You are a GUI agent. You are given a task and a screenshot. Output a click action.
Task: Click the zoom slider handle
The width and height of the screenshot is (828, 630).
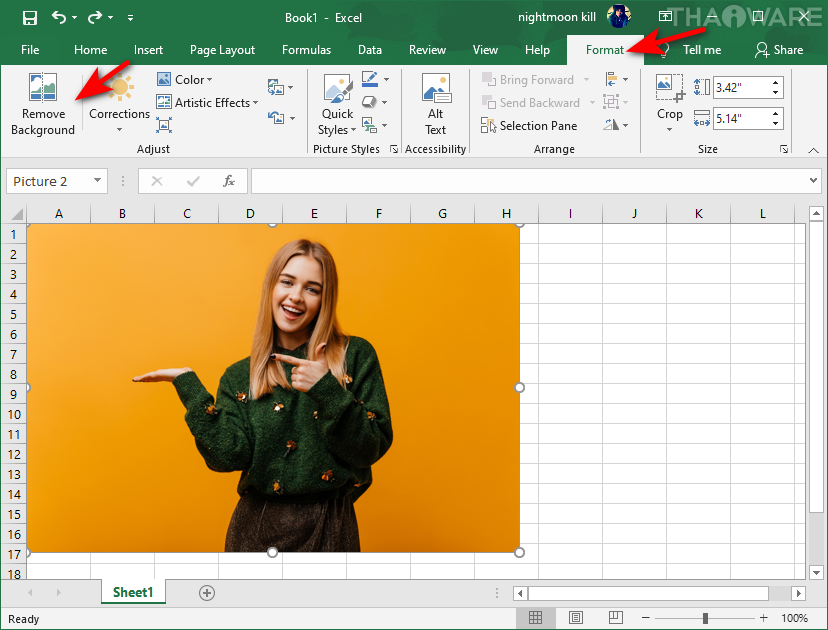[705, 618]
